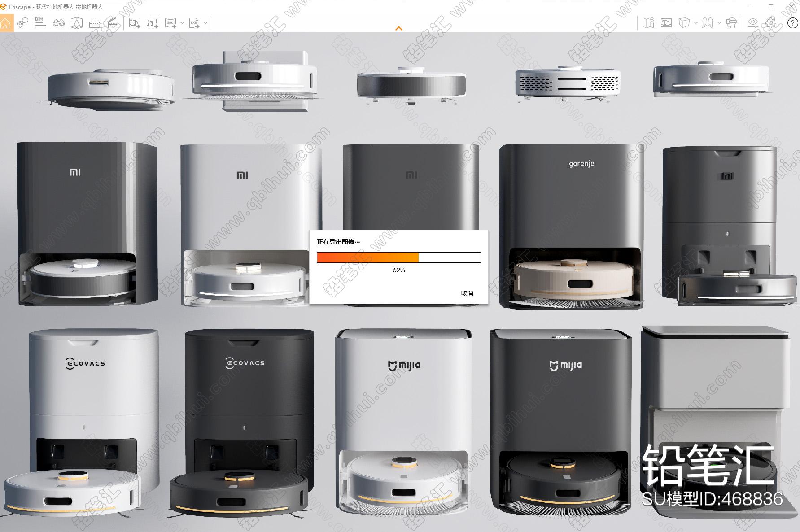
Task: Open the Manage Views pin icon
Action: click(x=23, y=23)
